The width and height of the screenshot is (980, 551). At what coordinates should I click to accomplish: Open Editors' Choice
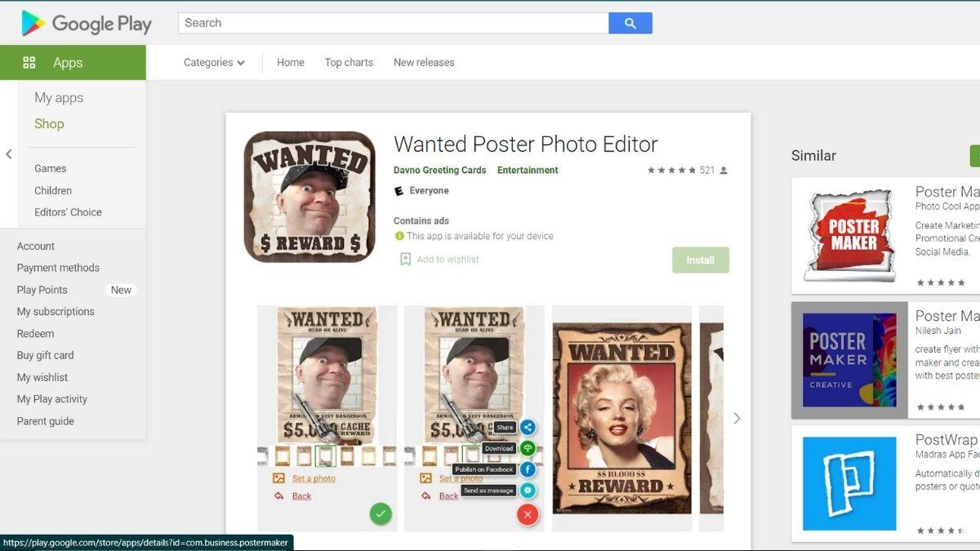click(x=68, y=212)
